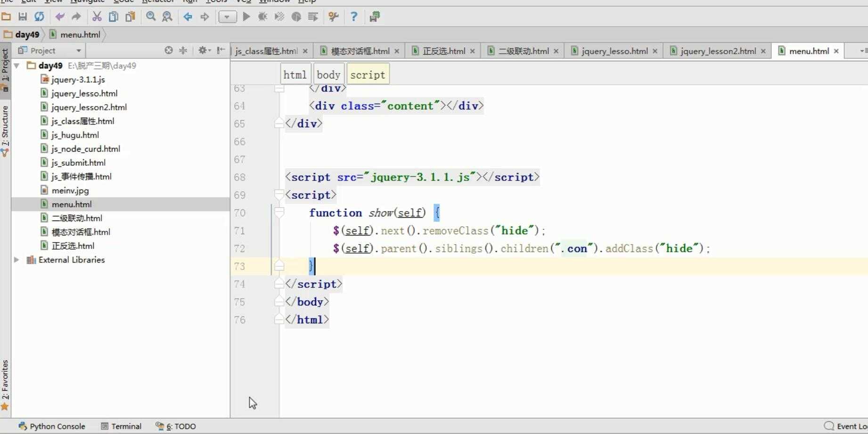Image resolution: width=868 pixels, height=434 pixels.
Task: Open Terminal tool window
Action: click(x=121, y=426)
